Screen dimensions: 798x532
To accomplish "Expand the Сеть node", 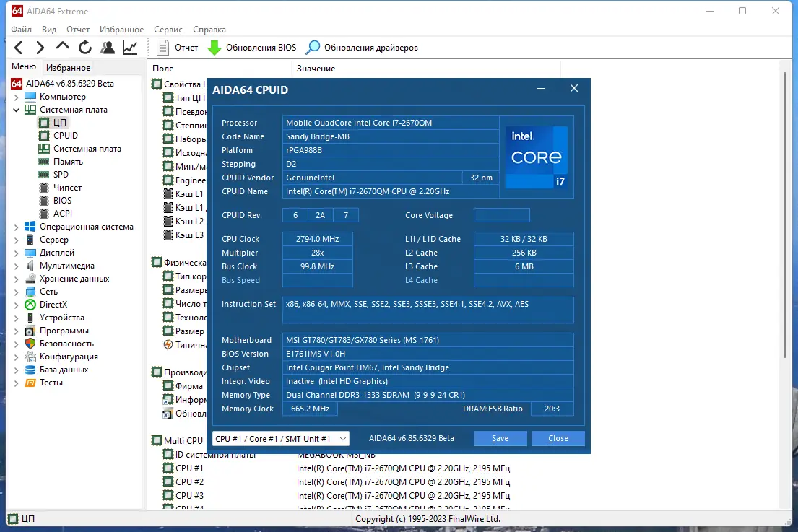I will [x=17, y=292].
